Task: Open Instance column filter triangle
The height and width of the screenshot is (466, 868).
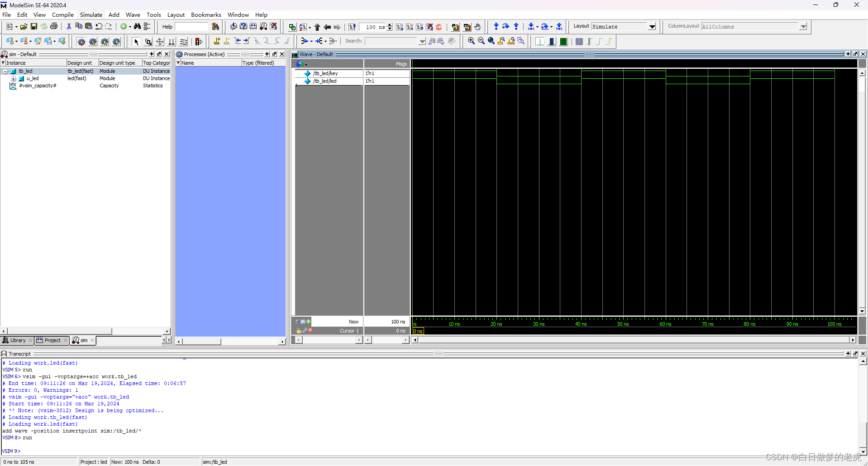Action: 3,63
